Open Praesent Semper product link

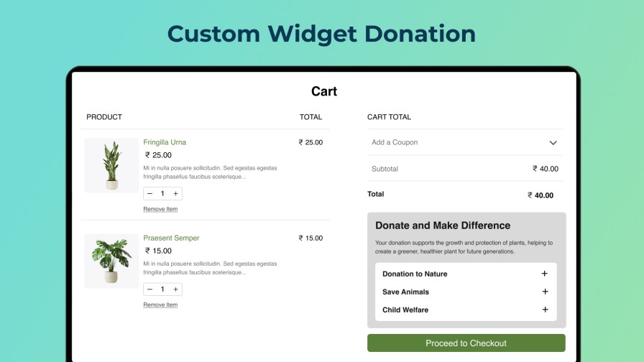pyautogui.click(x=171, y=238)
